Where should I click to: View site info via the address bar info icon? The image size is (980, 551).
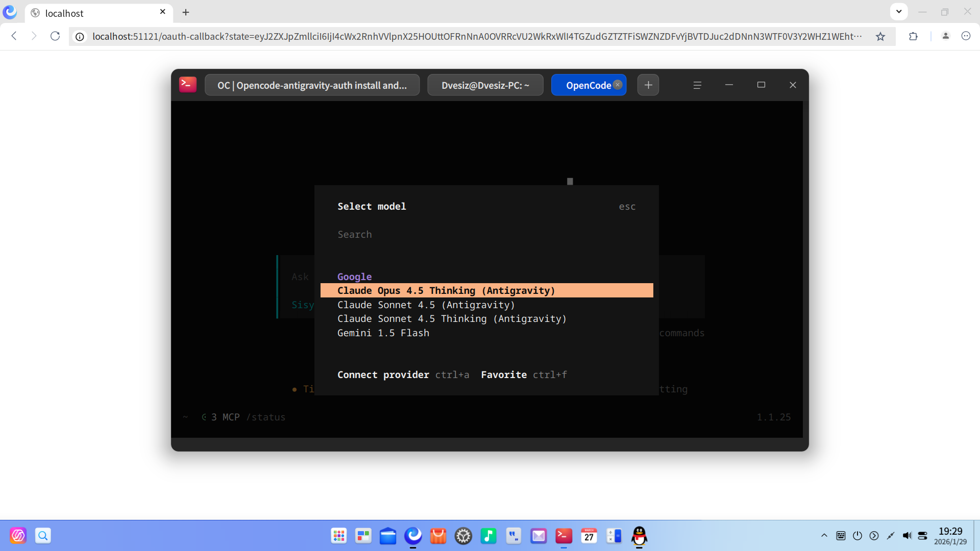point(80,36)
